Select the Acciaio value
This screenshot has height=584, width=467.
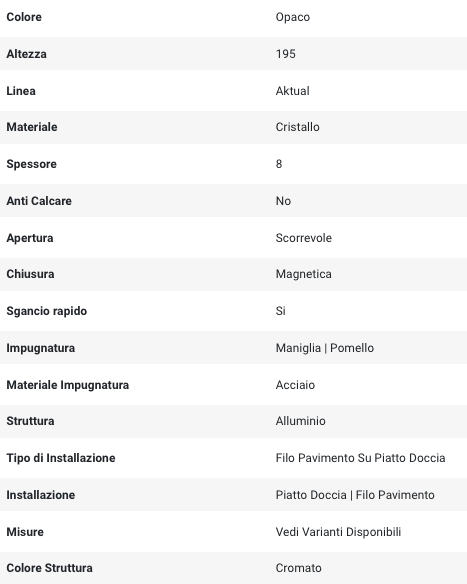coord(295,385)
